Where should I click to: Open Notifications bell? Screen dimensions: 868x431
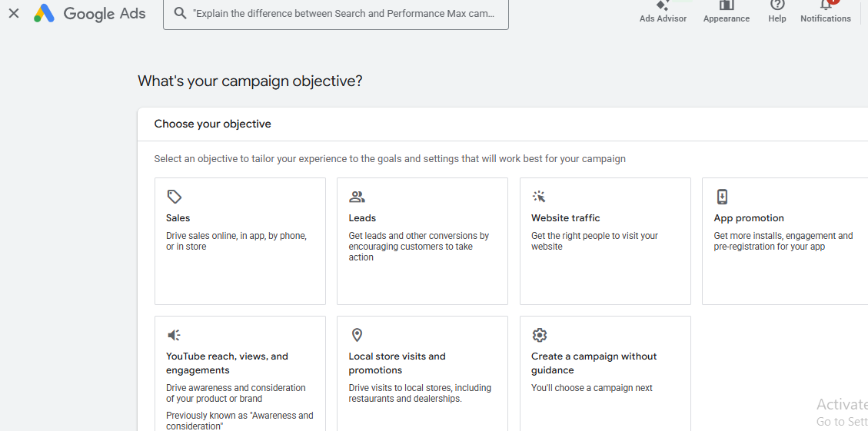coord(826,12)
